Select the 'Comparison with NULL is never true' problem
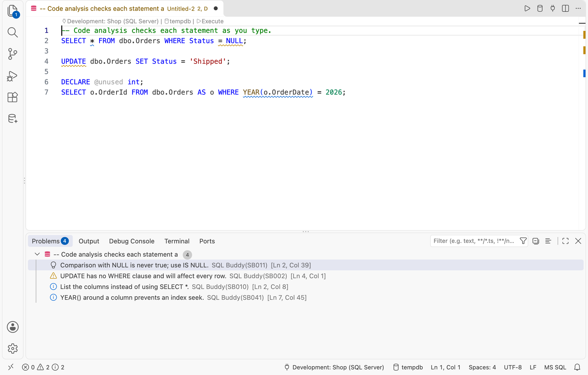Image resolution: width=588 pixels, height=375 pixels. coord(306,265)
